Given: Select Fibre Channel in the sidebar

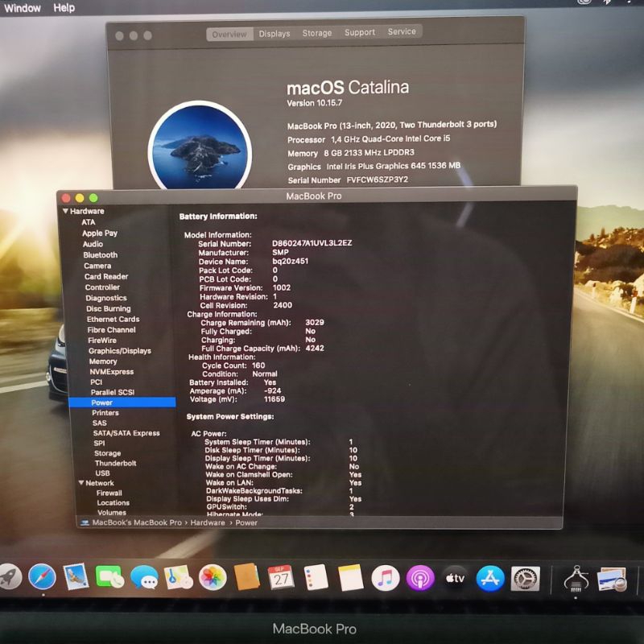Looking at the screenshot, I should coord(111,330).
